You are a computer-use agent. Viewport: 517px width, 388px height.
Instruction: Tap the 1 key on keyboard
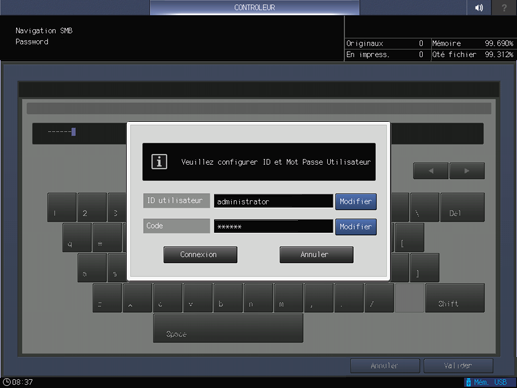click(x=62, y=207)
